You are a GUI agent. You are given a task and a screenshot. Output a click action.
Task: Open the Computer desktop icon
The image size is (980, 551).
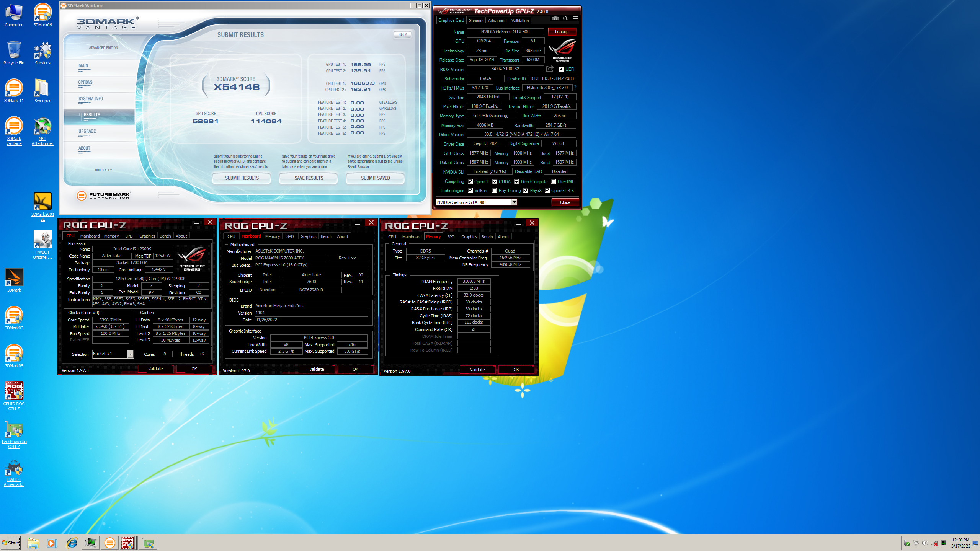pyautogui.click(x=14, y=15)
